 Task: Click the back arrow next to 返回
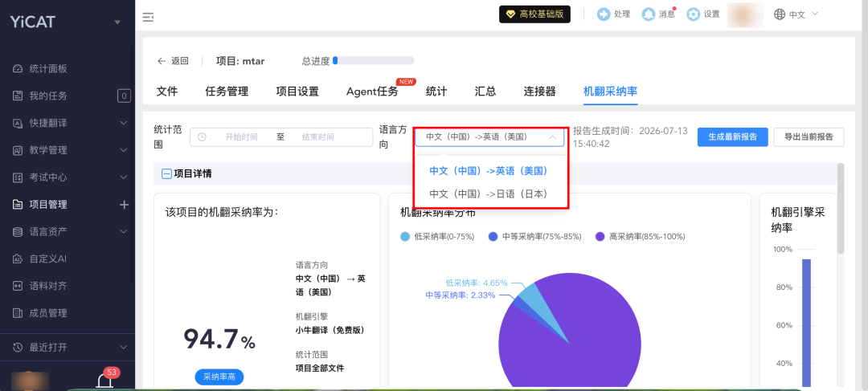click(x=162, y=61)
